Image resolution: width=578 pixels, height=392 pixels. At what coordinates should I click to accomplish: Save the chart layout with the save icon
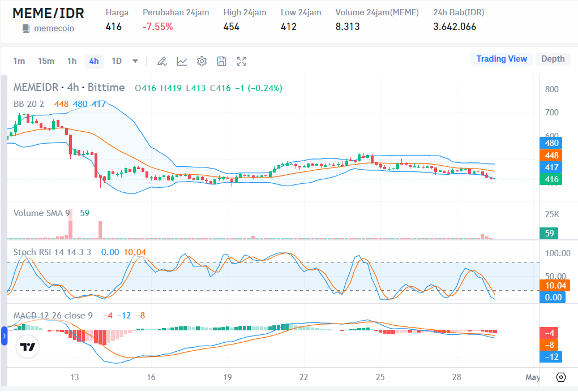(x=221, y=61)
